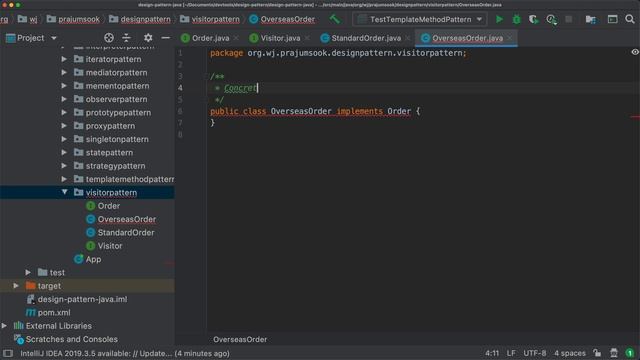The width and height of the screenshot is (640, 360).
Task: Expand the iteratorpattern folder
Action: pos(64,59)
